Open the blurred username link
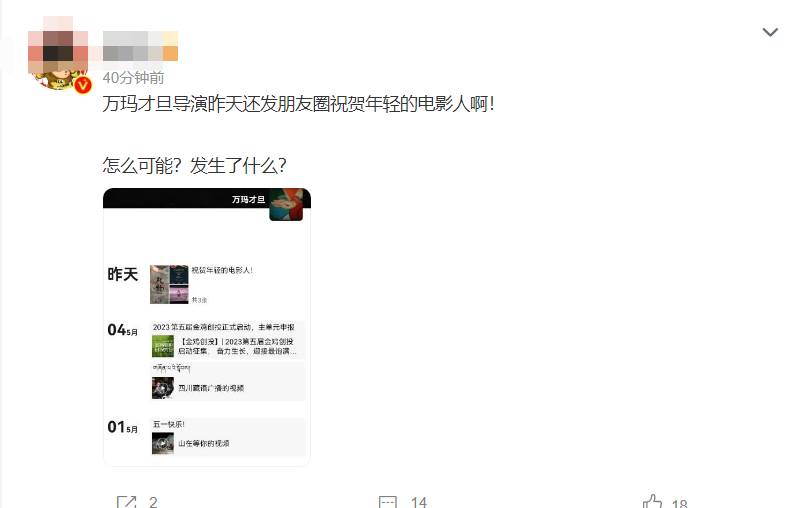The height and width of the screenshot is (508, 801). point(140,46)
